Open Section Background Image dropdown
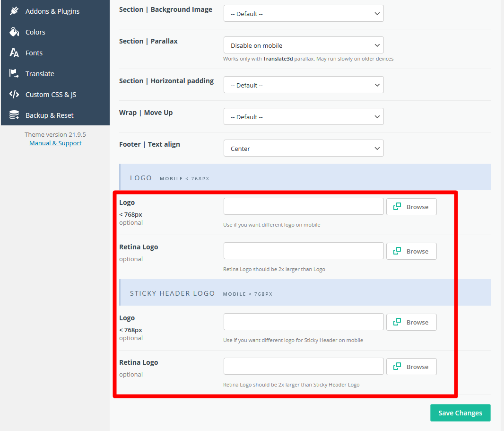Viewport: 504px width, 431px height. click(304, 14)
